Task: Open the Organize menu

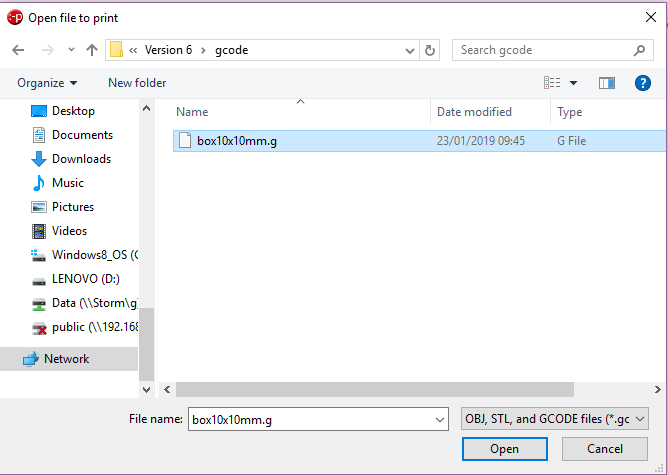Action: 46,83
